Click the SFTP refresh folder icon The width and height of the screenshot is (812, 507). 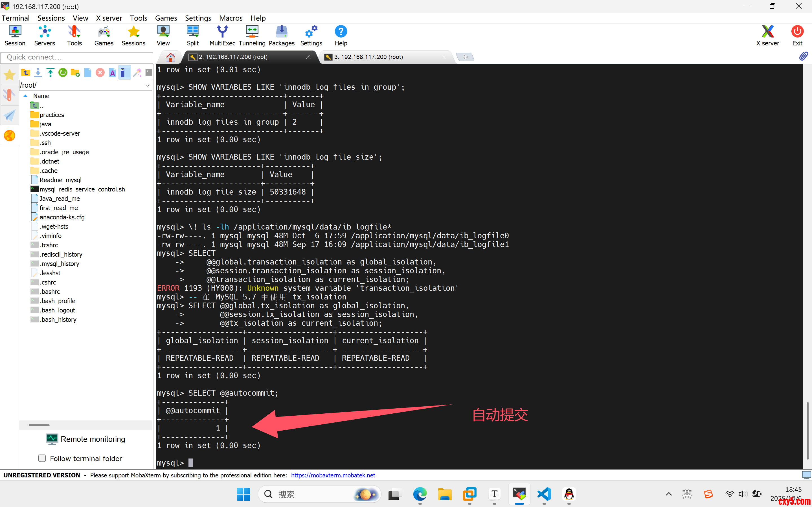click(x=63, y=73)
